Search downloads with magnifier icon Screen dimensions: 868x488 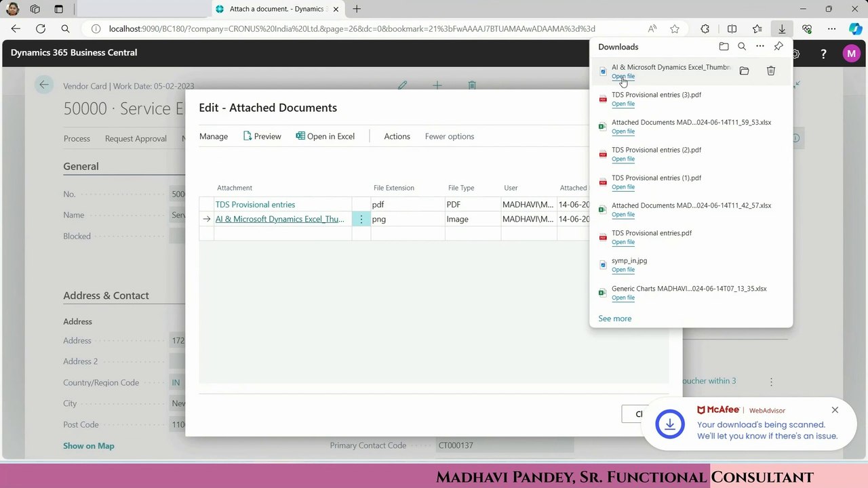[742, 47]
